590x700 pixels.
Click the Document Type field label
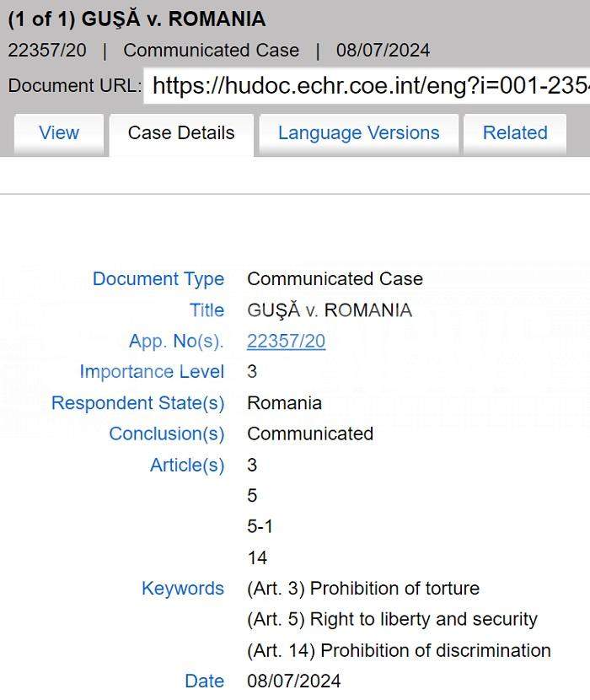(158, 279)
